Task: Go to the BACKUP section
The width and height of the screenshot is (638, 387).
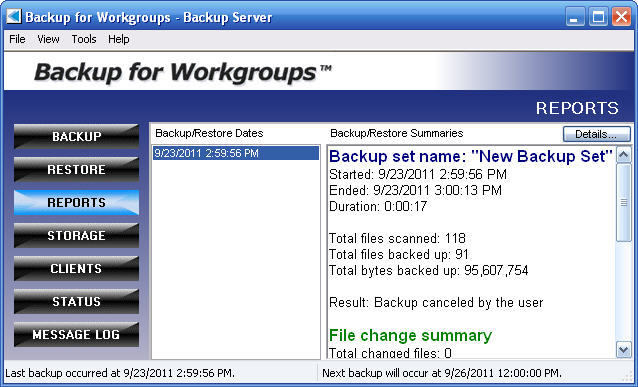Action: (x=76, y=136)
